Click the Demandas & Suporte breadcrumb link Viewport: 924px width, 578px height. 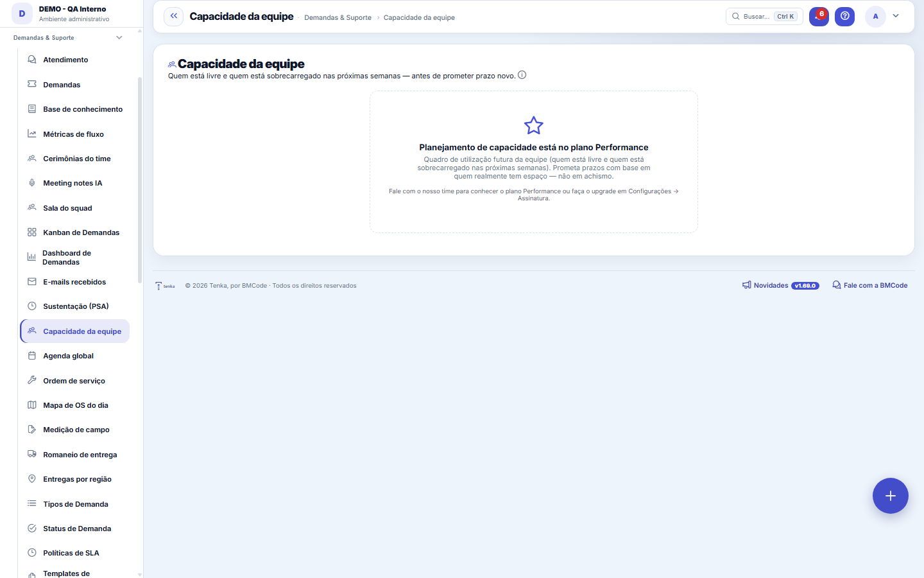pos(338,17)
